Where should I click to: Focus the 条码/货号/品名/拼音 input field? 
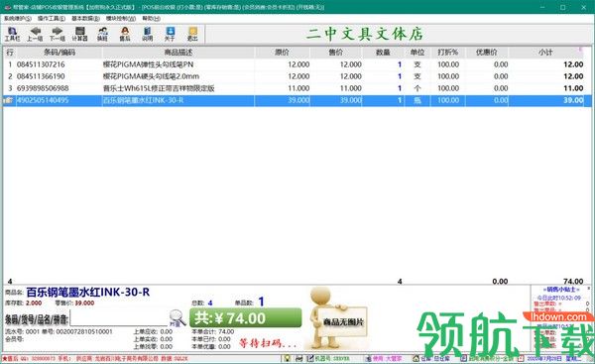point(119,317)
